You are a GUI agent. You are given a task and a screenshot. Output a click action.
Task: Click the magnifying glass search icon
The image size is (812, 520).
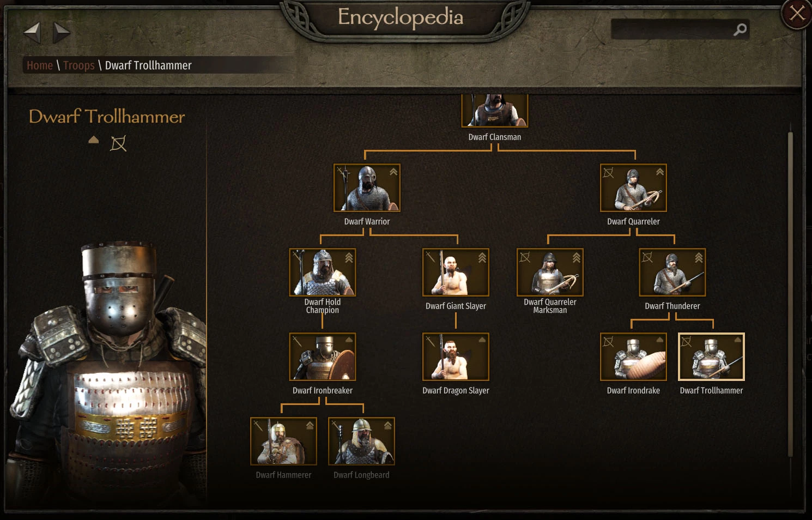[740, 29]
